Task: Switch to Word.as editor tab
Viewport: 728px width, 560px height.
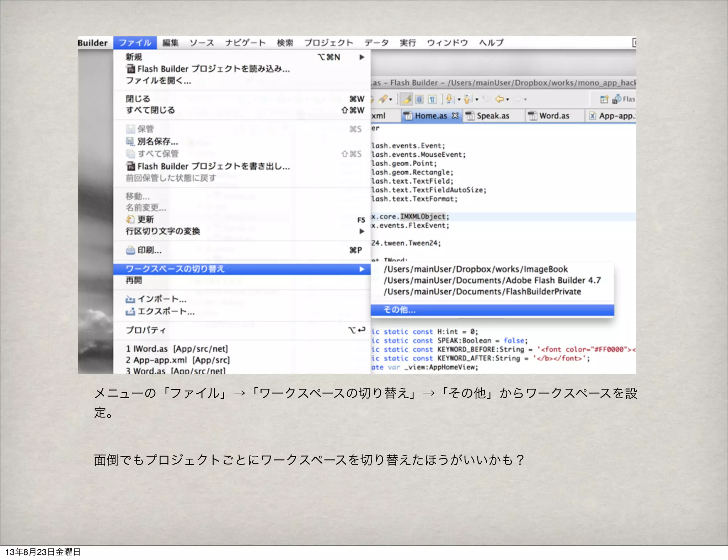Action: 554,116
